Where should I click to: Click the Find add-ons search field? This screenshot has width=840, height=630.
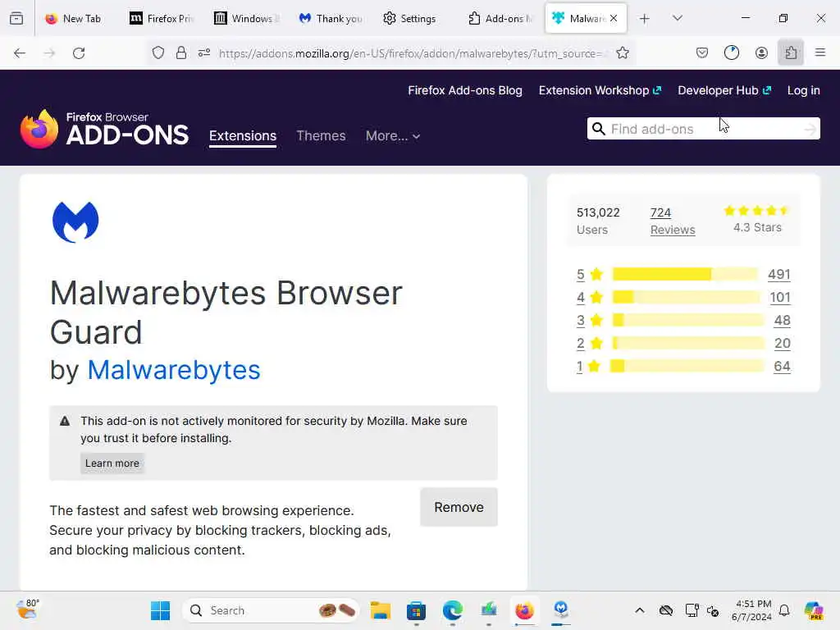(x=704, y=129)
